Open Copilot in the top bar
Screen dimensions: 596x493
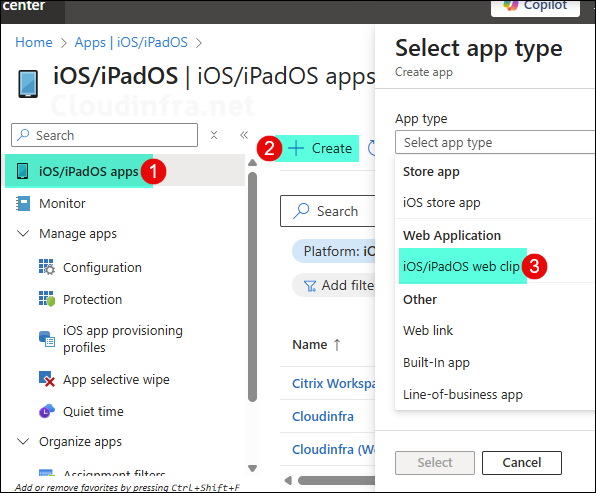(x=536, y=7)
